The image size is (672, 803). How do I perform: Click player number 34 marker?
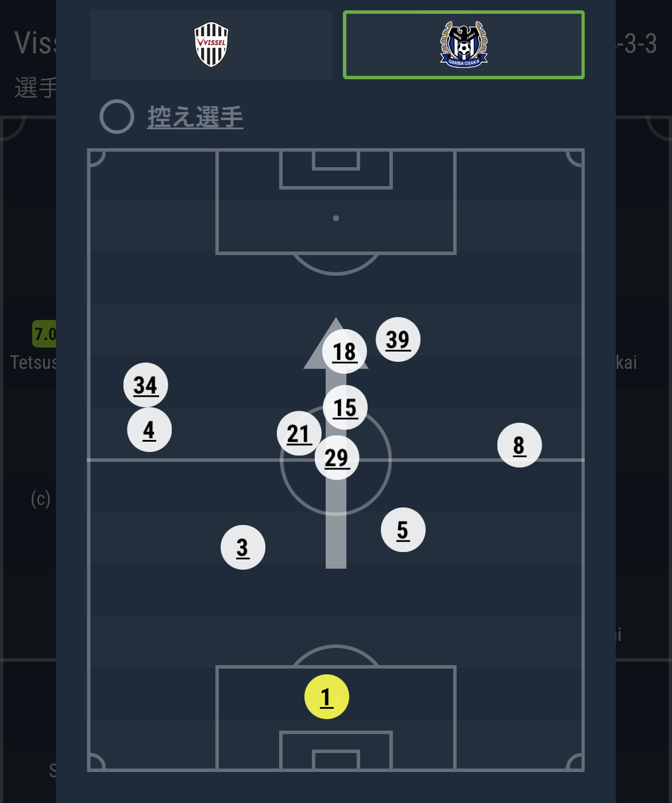click(145, 385)
